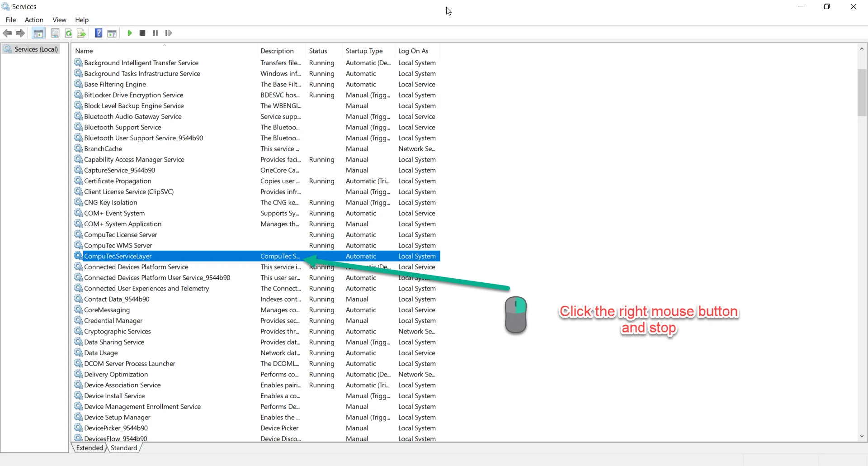
Task: Click the Stop Service square icon
Action: click(142, 33)
